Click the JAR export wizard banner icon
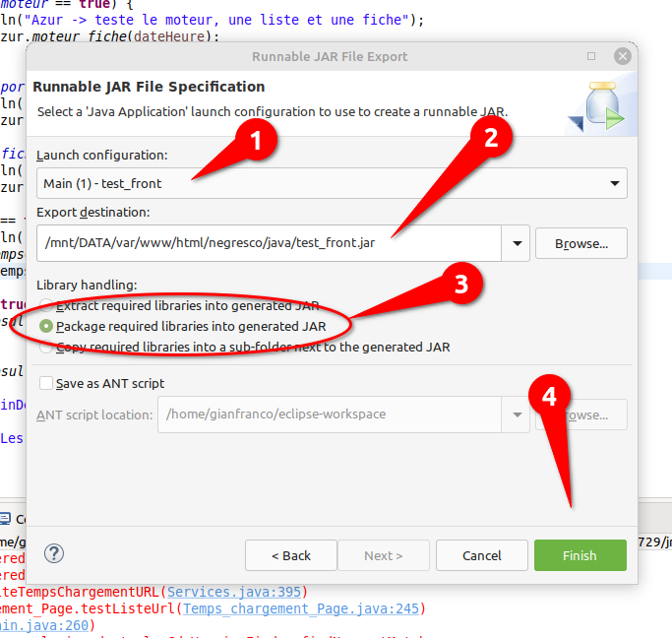Screen dimensions: 672x638 coord(599,107)
